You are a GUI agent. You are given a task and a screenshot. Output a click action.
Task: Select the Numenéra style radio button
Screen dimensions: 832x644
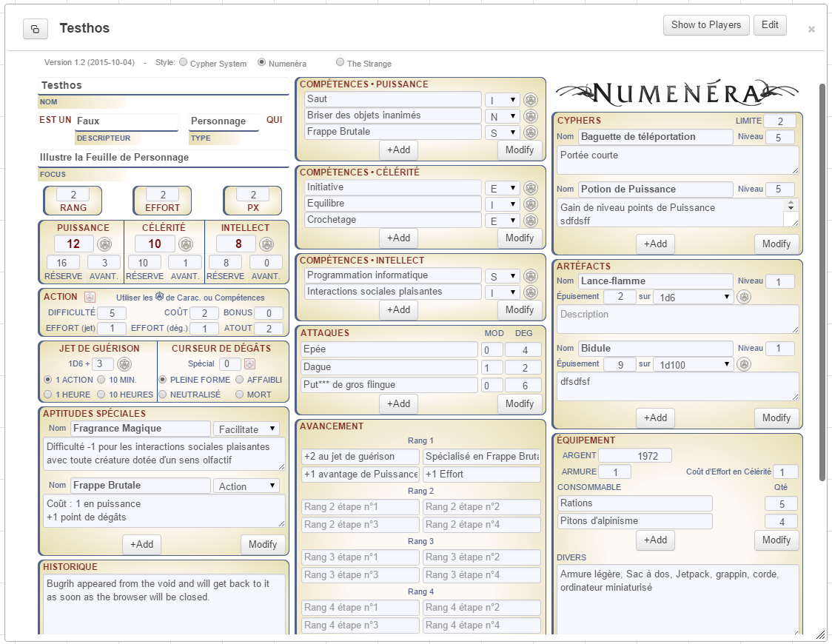tap(261, 62)
